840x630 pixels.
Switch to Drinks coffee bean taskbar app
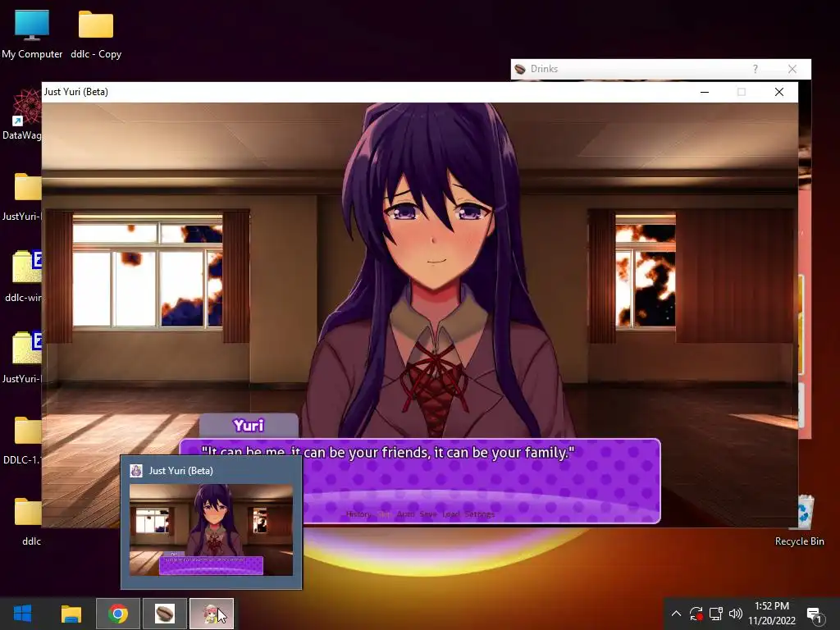click(165, 614)
